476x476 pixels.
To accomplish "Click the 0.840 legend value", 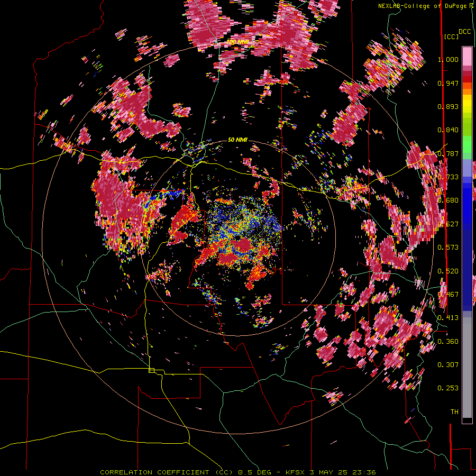I will tap(448, 130).
